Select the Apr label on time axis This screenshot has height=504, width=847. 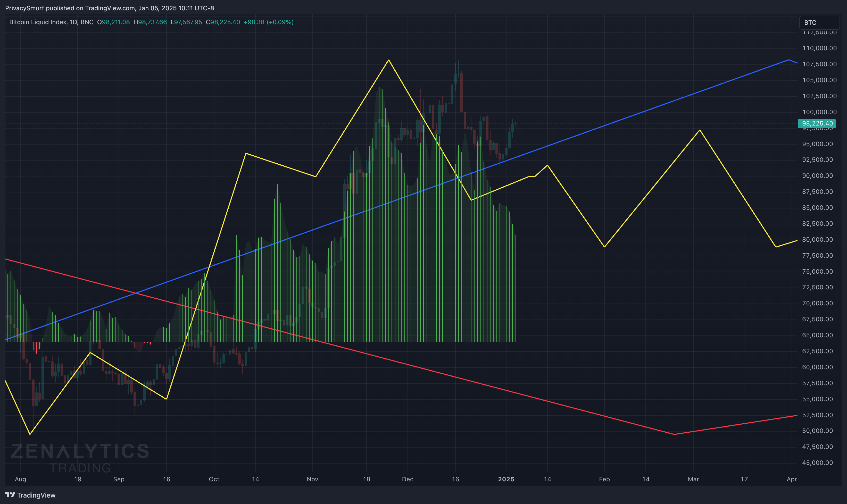(x=792, y=479)
